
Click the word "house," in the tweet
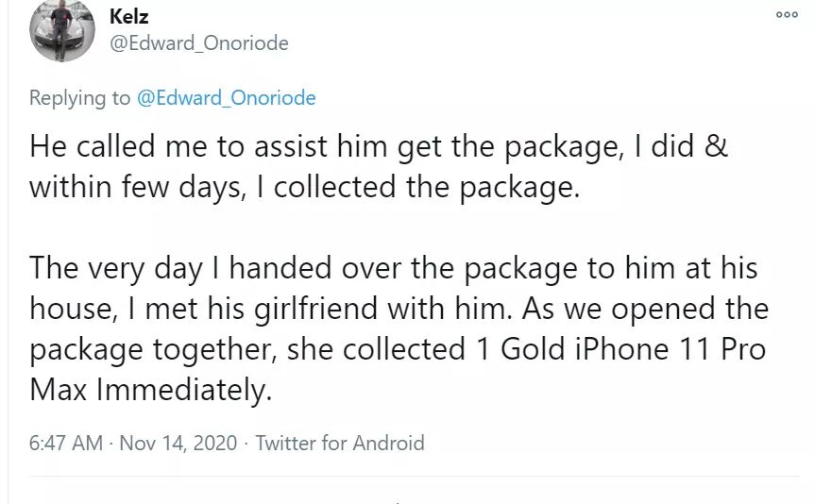73,309
